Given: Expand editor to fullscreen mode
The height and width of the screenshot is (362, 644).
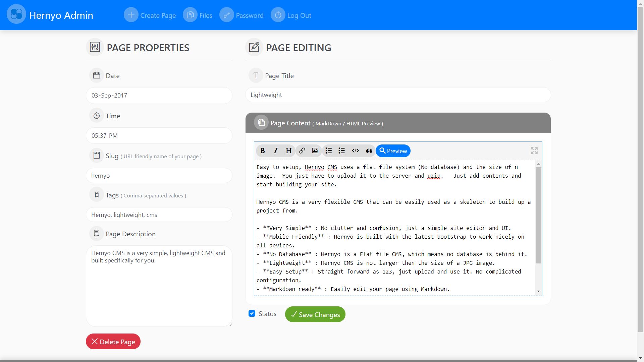Looking at the screenshot, I should [x=534, y=151].
